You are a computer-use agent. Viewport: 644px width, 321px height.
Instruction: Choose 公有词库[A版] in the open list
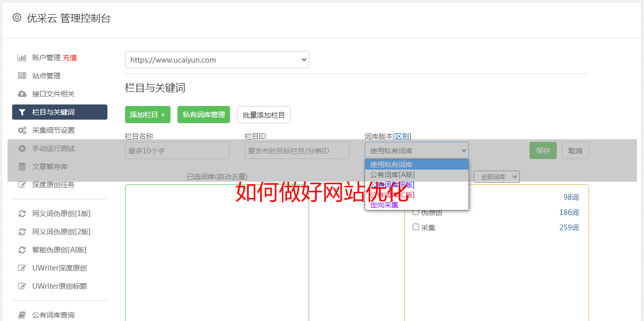[417, 175]
